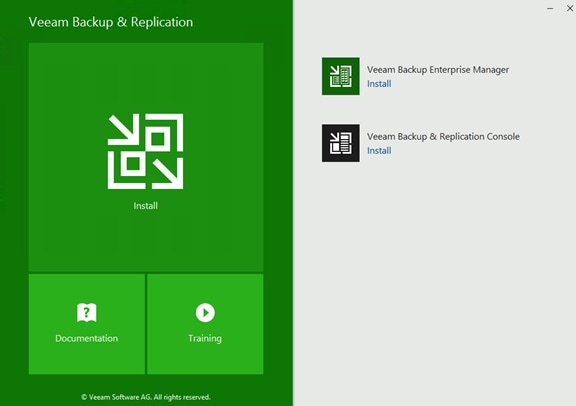The width and height of the screenshot is (576, 406).
Task: Click the Veeam Backup Enterprise Manager icon
Action: tap(341, 76)
